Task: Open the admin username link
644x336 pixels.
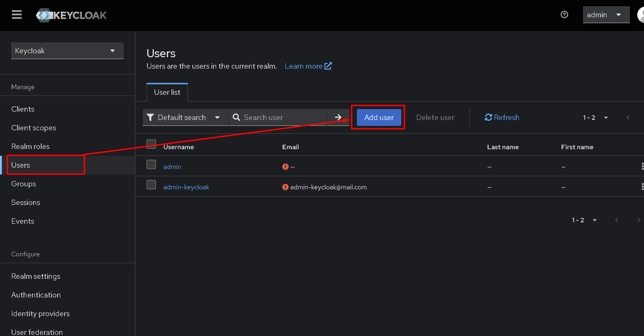Action: coord(172,167)
